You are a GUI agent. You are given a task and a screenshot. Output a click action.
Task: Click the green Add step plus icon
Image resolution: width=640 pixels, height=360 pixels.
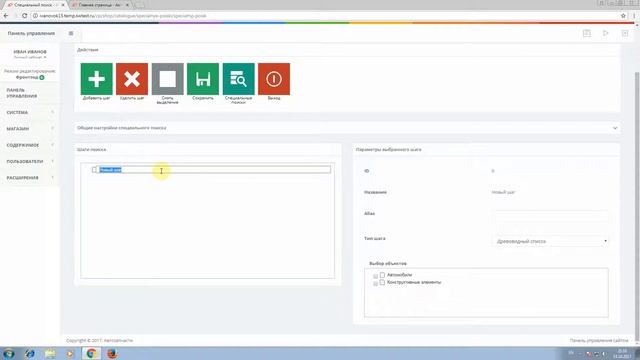pyautogui.click(x=96, y=79)
